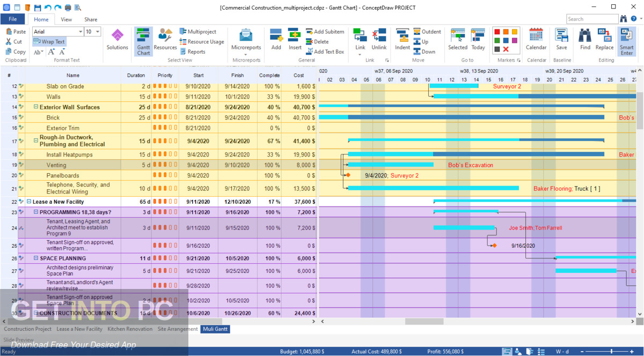Expand Markers group dialog launcher
This screenshot has width=644, height=356.
coord(518,60)
